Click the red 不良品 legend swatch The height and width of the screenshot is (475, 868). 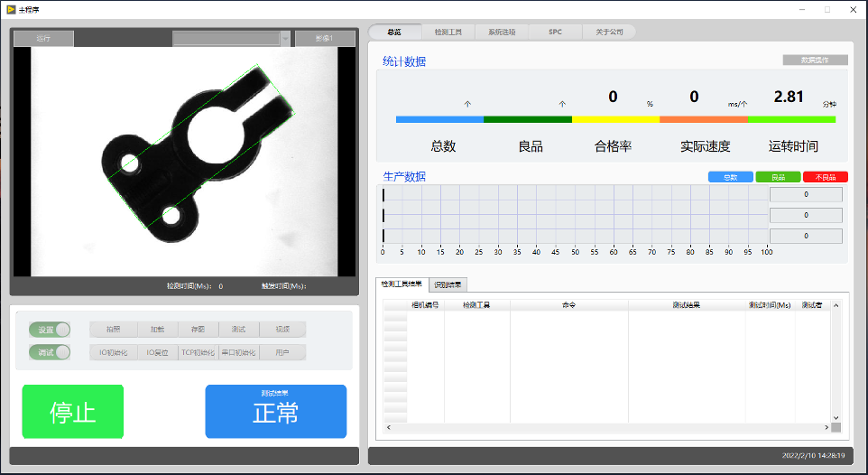click(825, 177)
